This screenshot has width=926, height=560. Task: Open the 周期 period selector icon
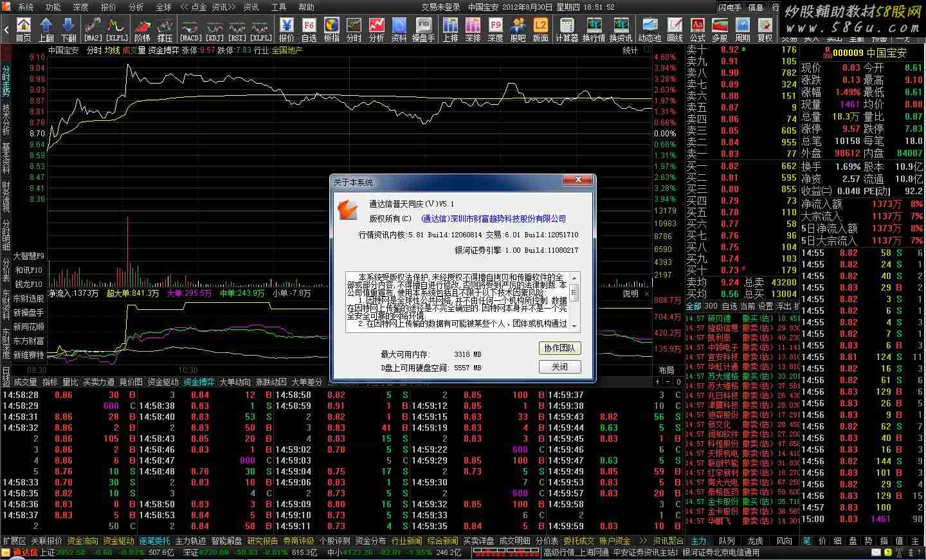[x=743, y=30]
